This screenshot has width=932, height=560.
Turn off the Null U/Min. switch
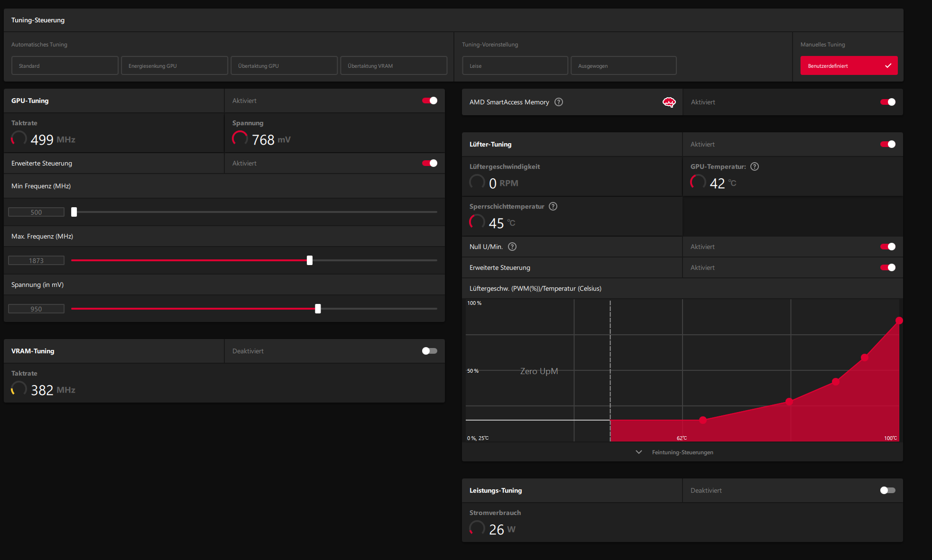(887, 247)
